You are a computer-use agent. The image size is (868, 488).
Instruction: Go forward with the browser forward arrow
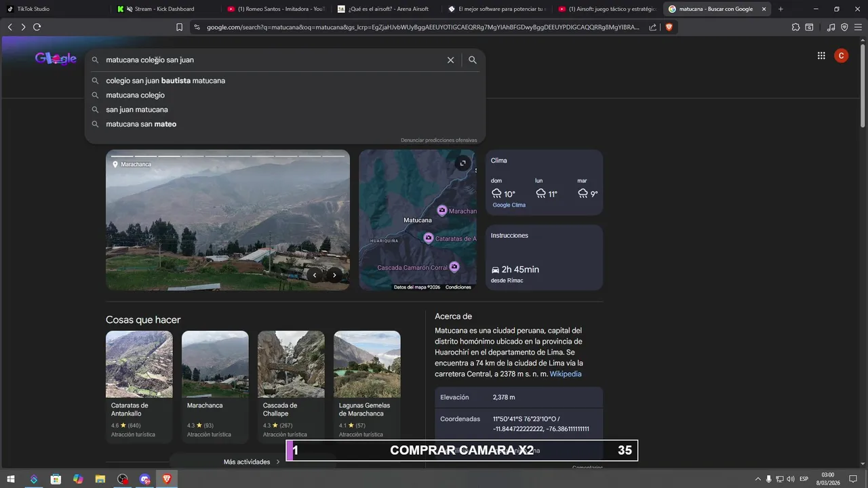[23, 27]
